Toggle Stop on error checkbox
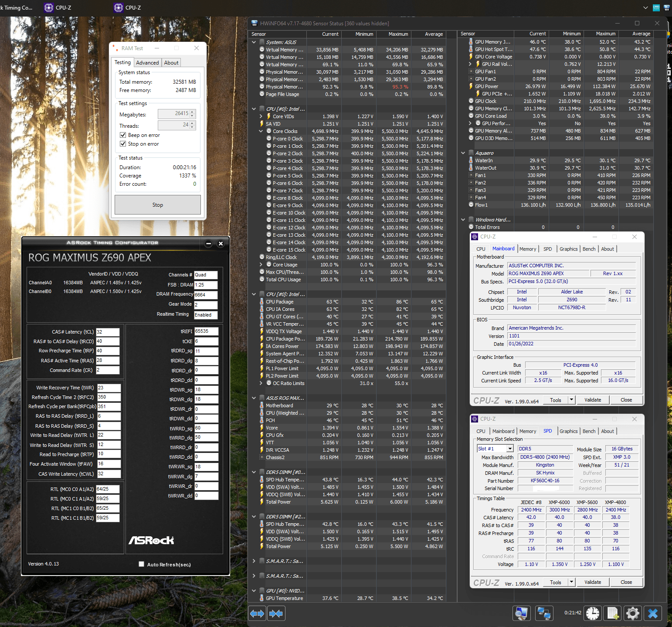Image resolution: width=672 pixels, height=627 pixels. (123, 144)
